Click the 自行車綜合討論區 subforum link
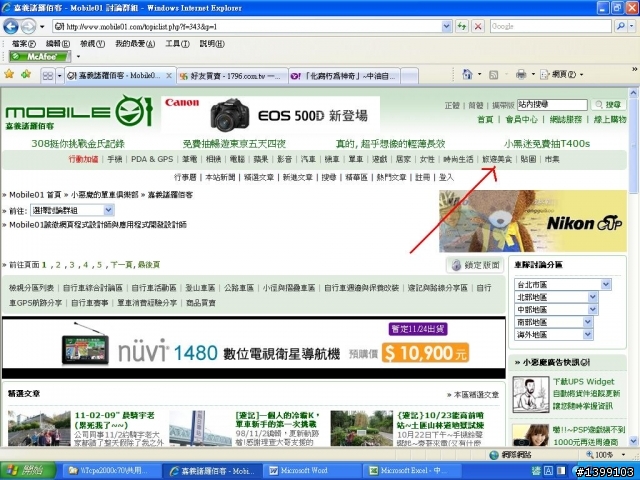Screen dimensions: 640x480 coord(93,288)
